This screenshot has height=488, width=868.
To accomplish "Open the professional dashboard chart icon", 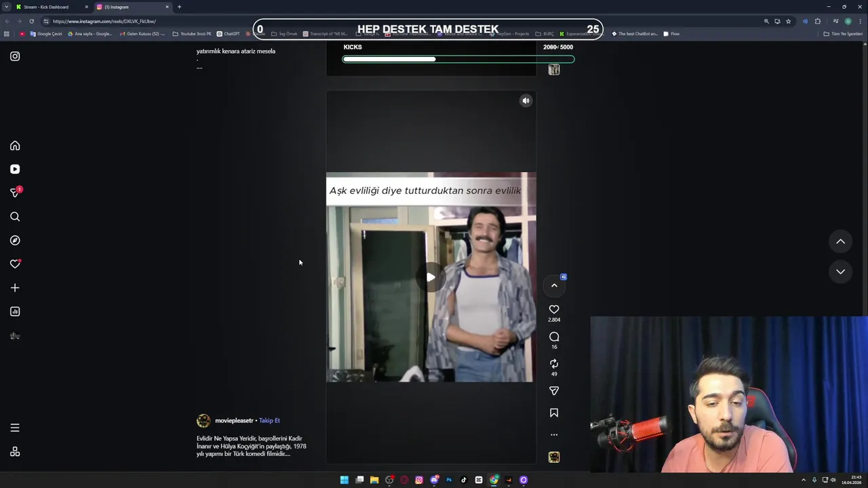I will [x=15, y=312].
